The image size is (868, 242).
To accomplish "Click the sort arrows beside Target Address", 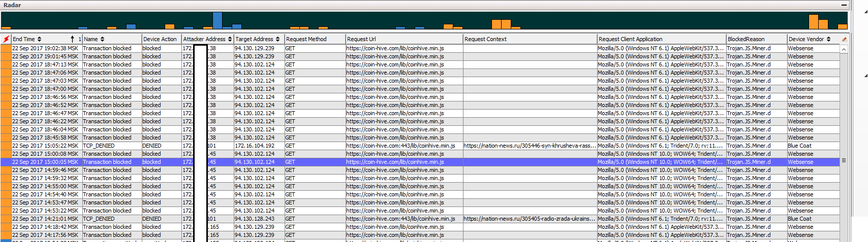I will pos(277,39).
